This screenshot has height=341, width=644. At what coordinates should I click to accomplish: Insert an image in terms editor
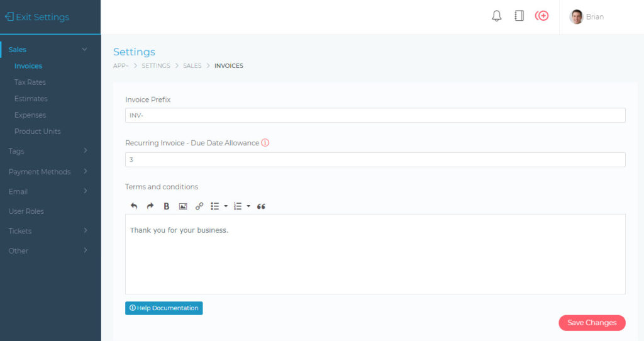183,206
